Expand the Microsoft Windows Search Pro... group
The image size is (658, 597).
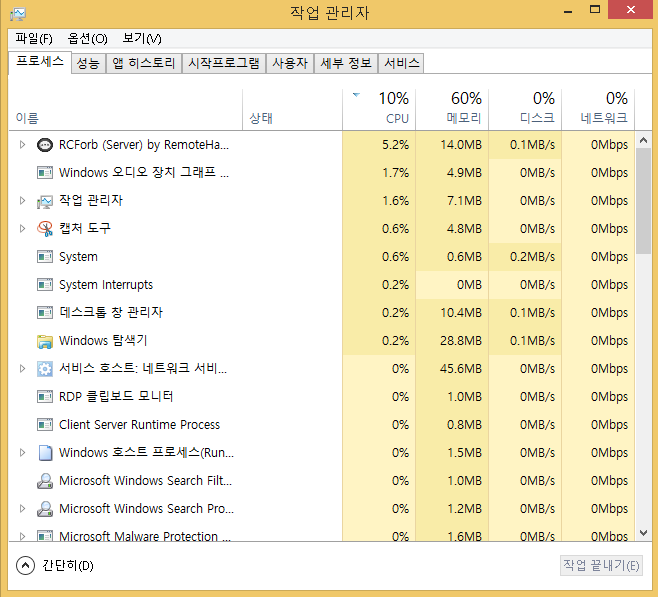(23, 508)
